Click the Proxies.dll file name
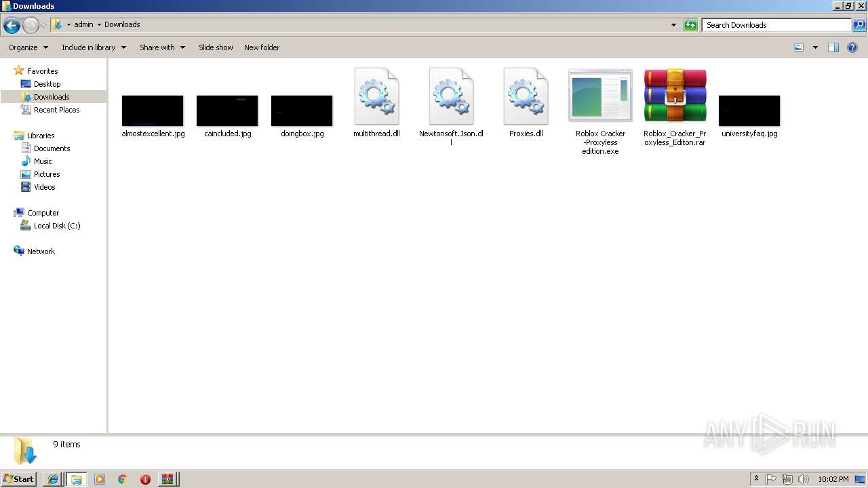868x488 pixels. coord(526,134)
